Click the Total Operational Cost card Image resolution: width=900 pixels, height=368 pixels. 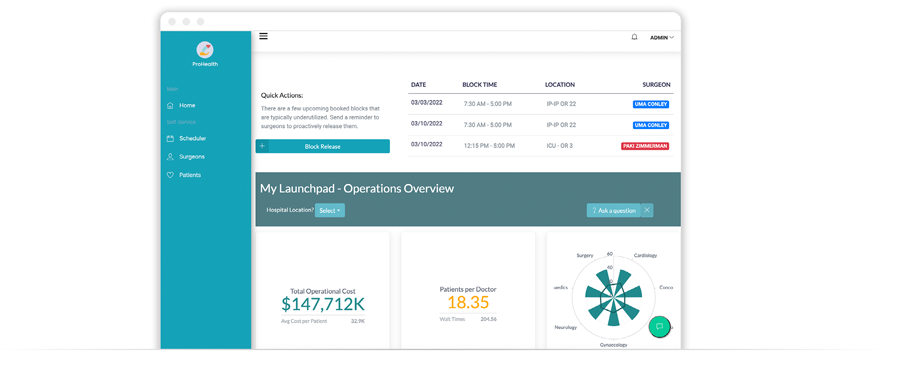point(323,290)
